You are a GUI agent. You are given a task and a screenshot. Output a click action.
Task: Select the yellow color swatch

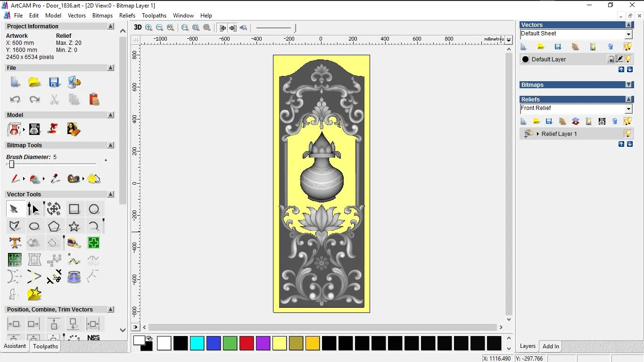[280, 344]
